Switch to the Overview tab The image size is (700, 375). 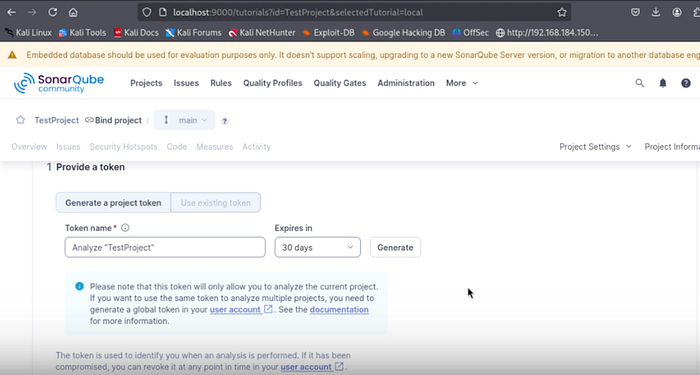[29, 147]
